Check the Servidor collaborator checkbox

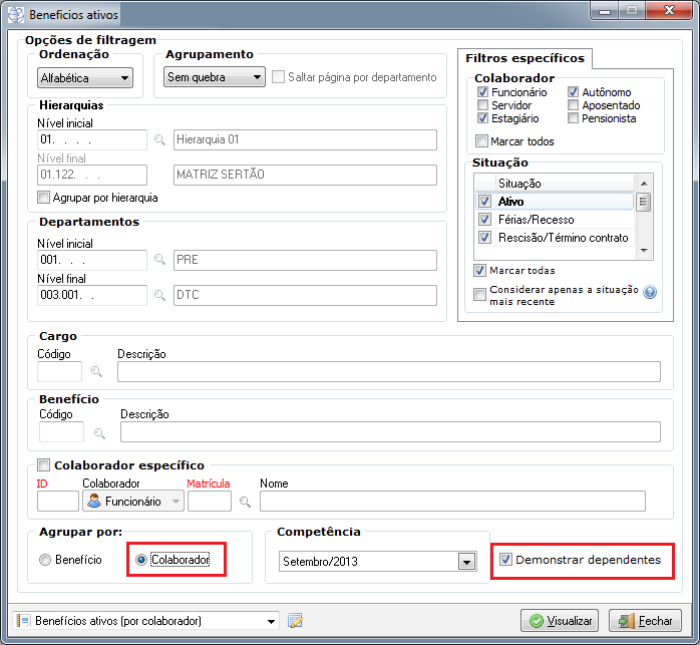(484, 105)
